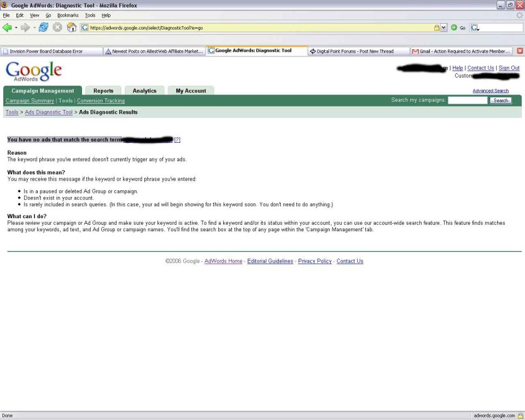The image size is (525, 420).
Task: Click Contact Us in the page header
Action: tap(481, 68)
